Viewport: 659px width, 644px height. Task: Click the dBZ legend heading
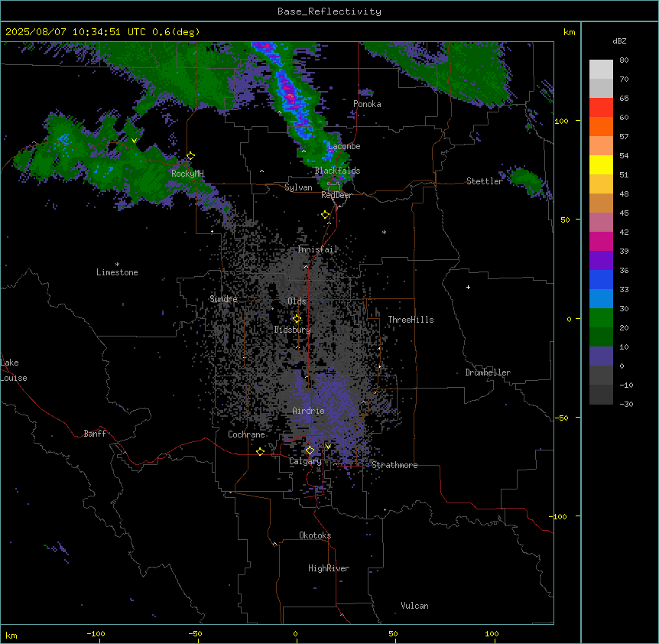[619, 41]
